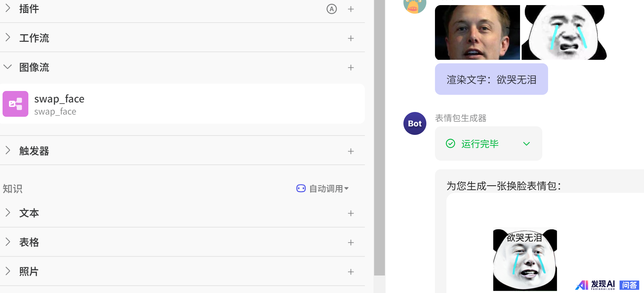644x293 pixels.
Task: Open the generated 欲哭无泪 meme image
Action: (x=525, y=259)
